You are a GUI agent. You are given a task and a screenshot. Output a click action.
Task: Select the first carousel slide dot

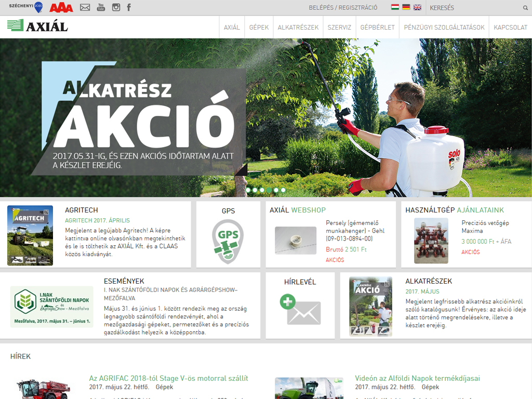(x=248, y=190)
